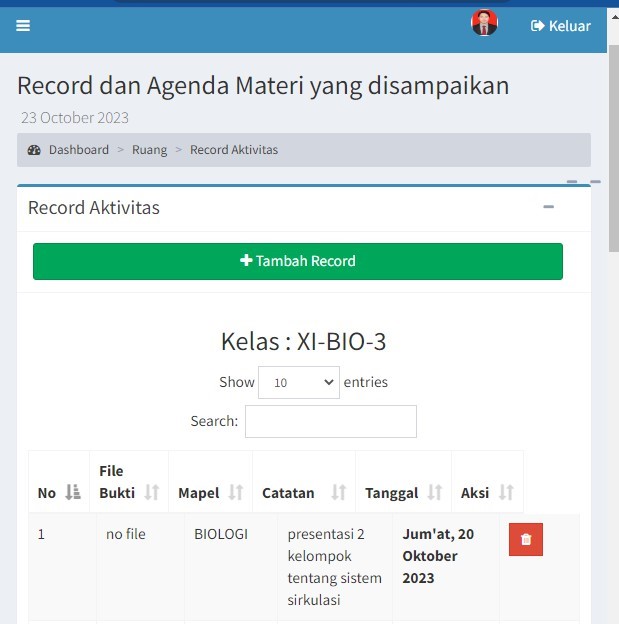Viewport: 619px width, 624px height.
Task: Open the Show entries dropdown
Action: coord(298,382)
